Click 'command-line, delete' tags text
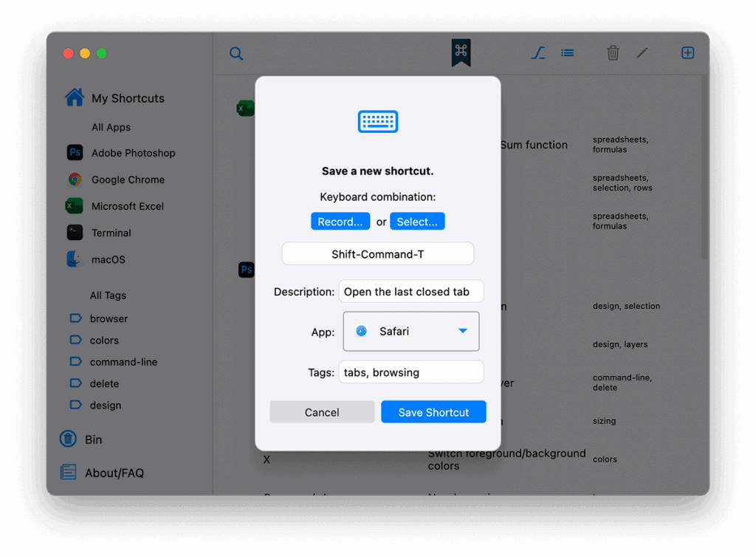 point(622,383)
